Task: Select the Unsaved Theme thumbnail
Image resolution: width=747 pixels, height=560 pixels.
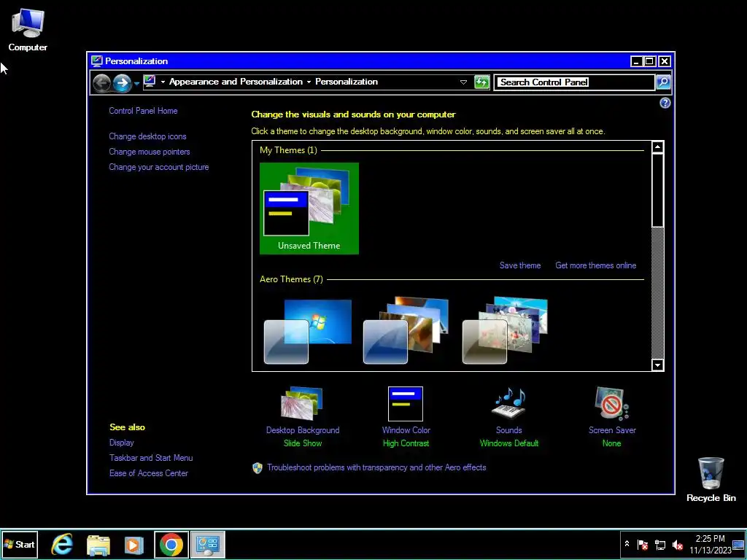Action: point(309,208)
